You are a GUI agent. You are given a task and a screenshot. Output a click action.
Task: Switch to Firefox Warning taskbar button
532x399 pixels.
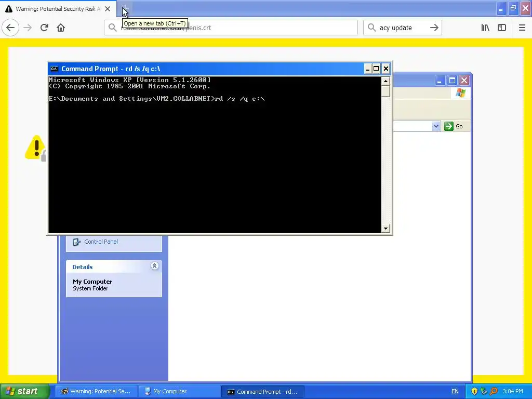click(x=96, y=391)
